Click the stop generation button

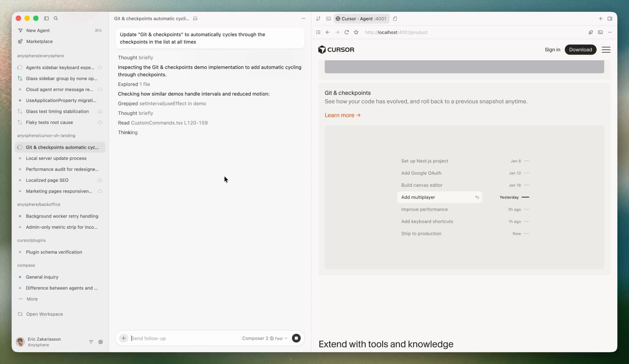296,338
